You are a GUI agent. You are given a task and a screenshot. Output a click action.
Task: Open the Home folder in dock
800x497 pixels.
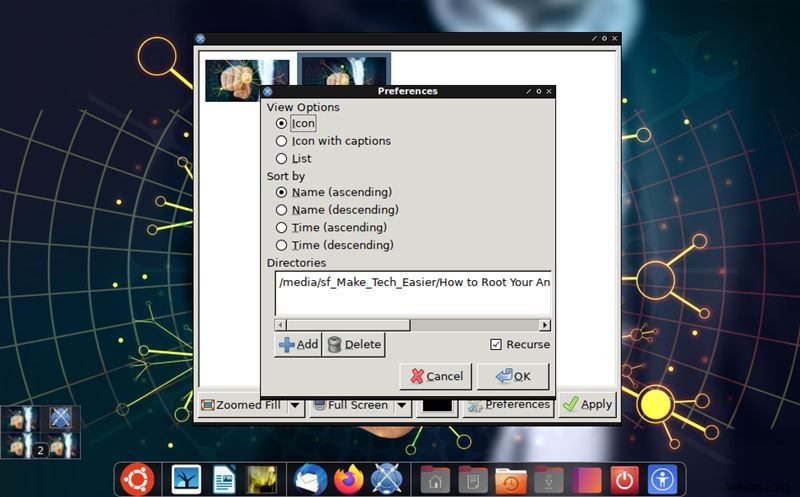click(x=435, y=480)
